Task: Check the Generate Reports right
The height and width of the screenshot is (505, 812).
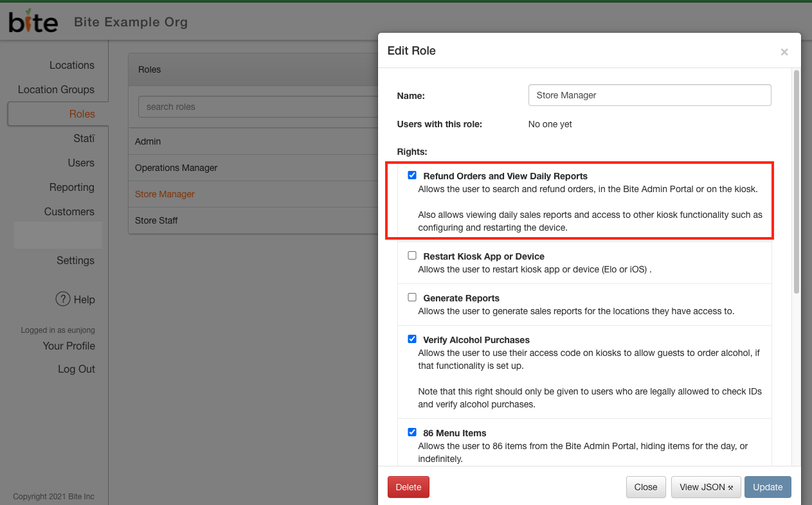Action: [x=412, y=297]
